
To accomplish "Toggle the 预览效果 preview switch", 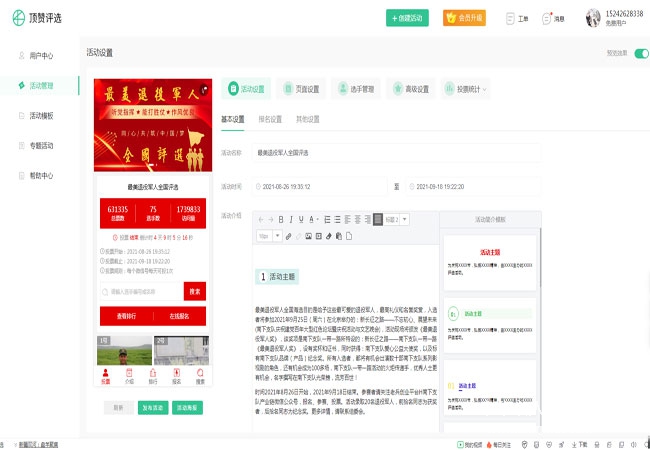I will 641,53.
